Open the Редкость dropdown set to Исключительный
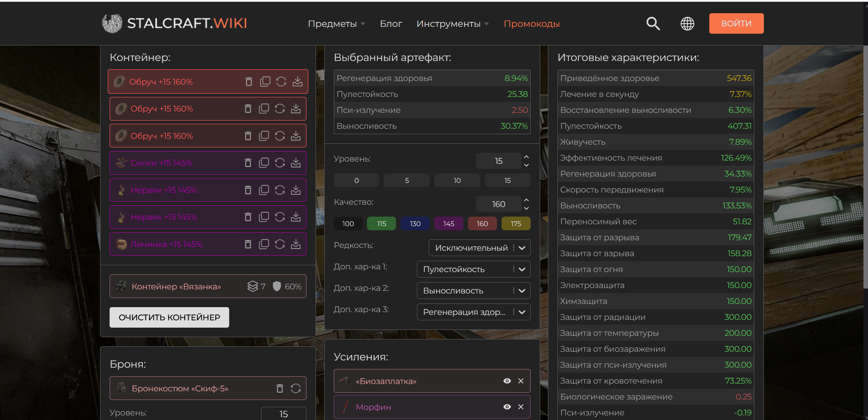868x420 pixels. pos(479,248)
